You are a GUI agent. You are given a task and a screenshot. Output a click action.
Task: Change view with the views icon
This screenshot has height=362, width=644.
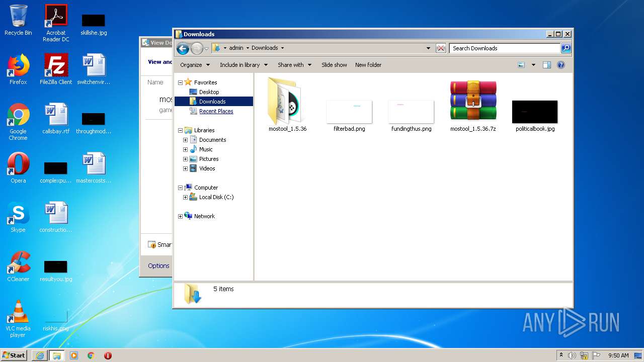coord(521,65)
